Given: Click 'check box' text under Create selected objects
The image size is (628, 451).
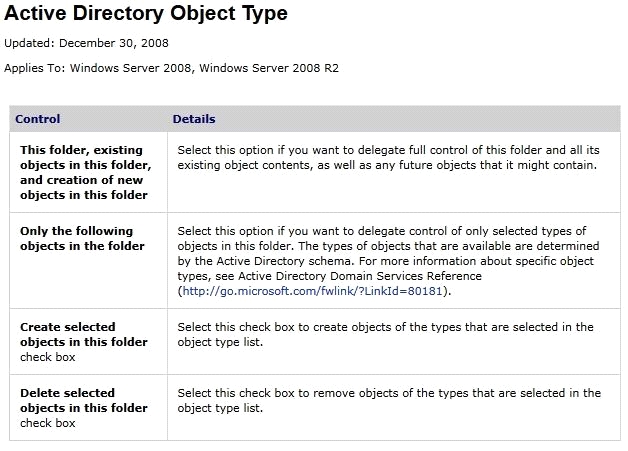Looking at the screenshot, I should (x=48, y=357).
